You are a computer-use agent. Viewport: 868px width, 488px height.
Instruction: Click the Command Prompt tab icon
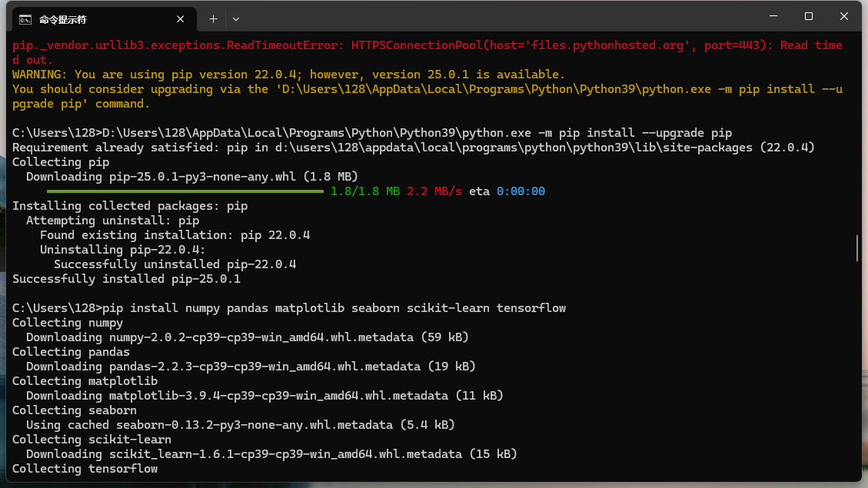tap(25, 19)
